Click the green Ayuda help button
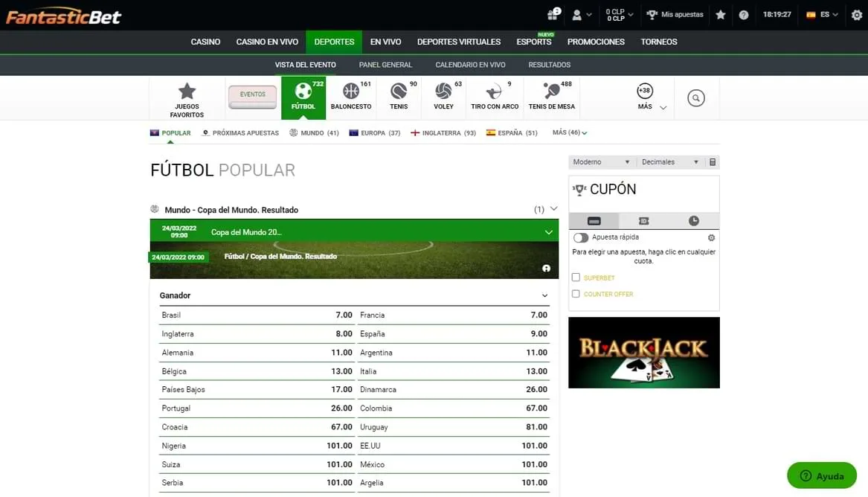The image size is (868, 497). point(821,475)
